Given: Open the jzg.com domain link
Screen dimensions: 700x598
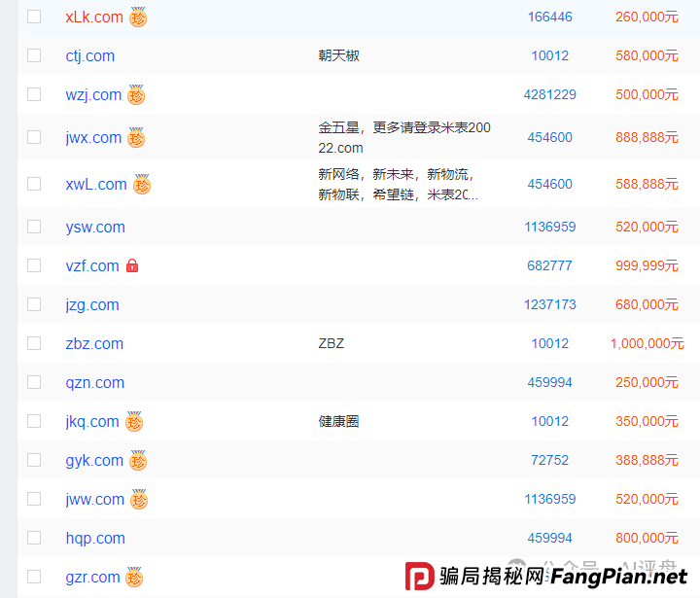Looking at the screenshot, I should coord(92,304).
